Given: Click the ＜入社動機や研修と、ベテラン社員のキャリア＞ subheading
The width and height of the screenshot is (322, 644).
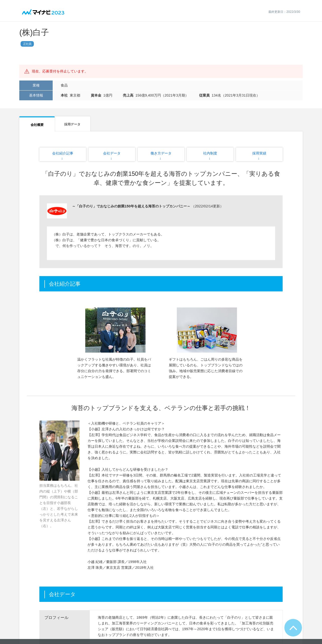Looking at the screenshot, I should pos(126,423).
